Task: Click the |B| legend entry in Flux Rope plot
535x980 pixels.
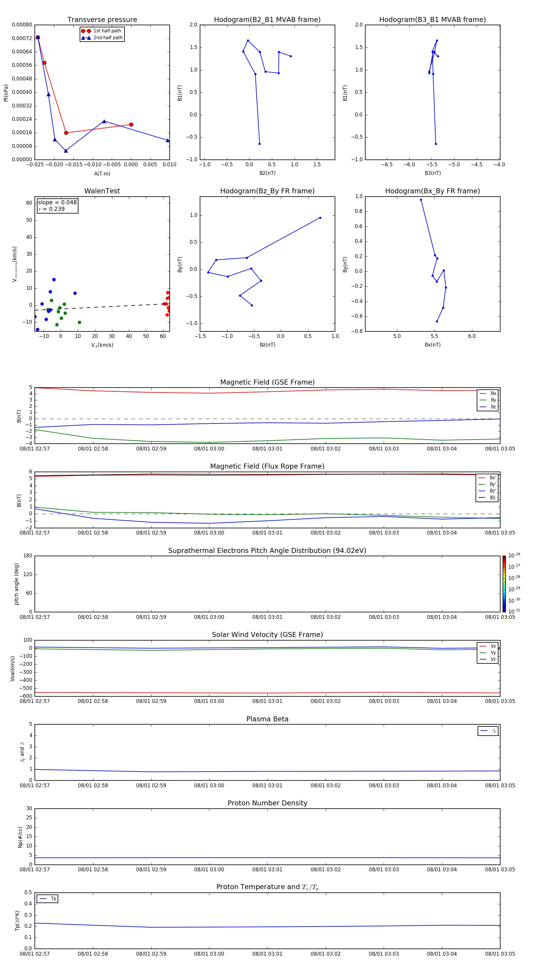Action: (487, 498)
